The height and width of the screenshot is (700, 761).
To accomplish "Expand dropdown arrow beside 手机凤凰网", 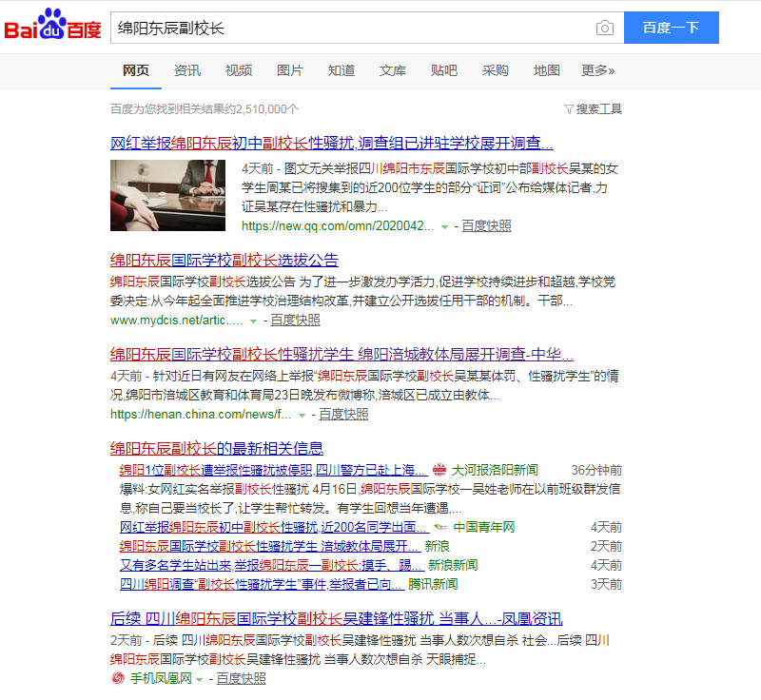I will 199,679.
